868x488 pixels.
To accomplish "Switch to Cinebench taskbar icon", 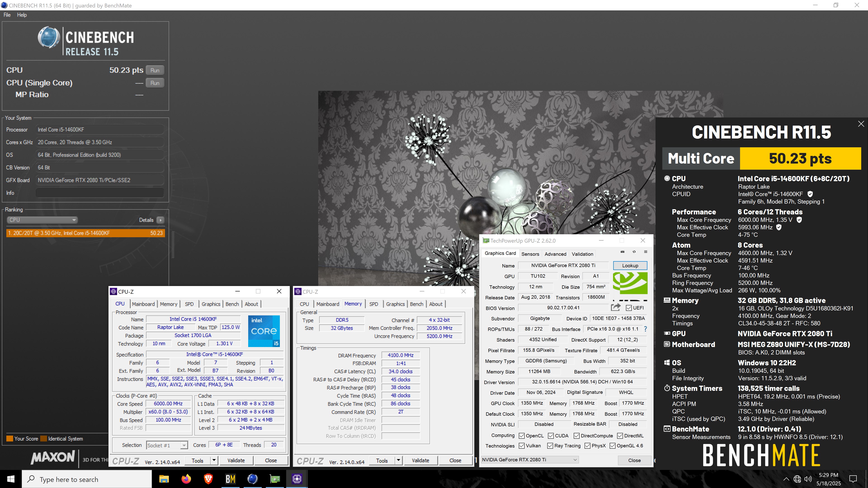I will click(x=252, y=479).
